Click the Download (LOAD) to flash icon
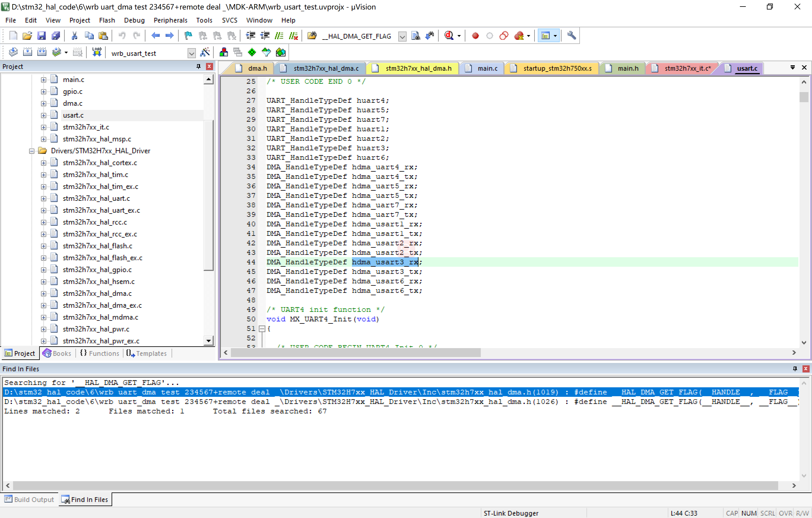This screenshot has height=518, width=812. 97,52
